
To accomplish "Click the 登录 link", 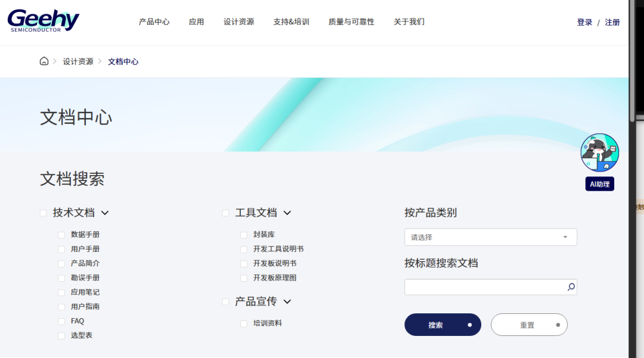I will click(x=584, y=23).
